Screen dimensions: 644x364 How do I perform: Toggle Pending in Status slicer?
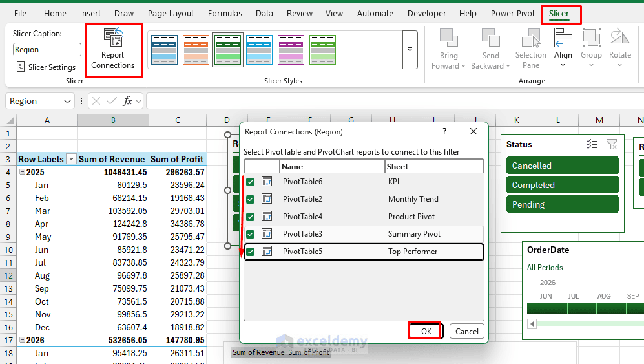point(562,204)
